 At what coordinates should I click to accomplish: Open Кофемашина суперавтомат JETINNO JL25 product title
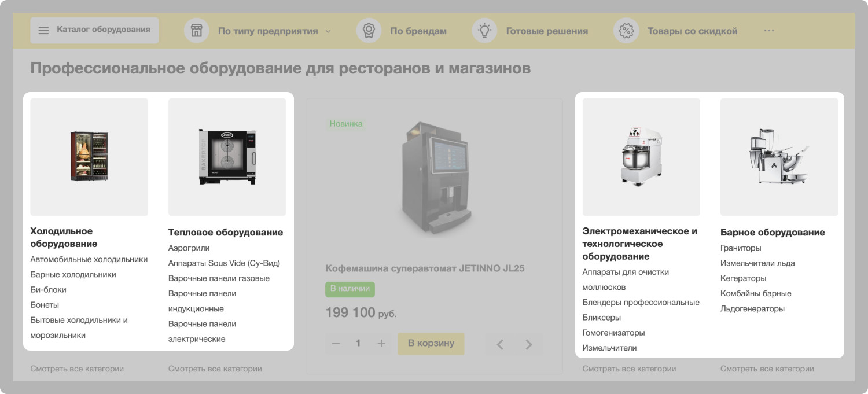click(x=425, y=268)
